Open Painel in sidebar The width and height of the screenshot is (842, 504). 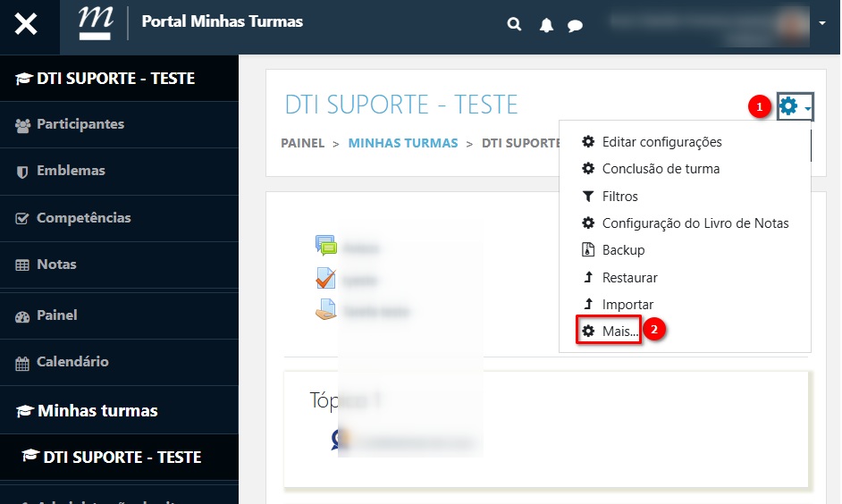coord(119,315)
